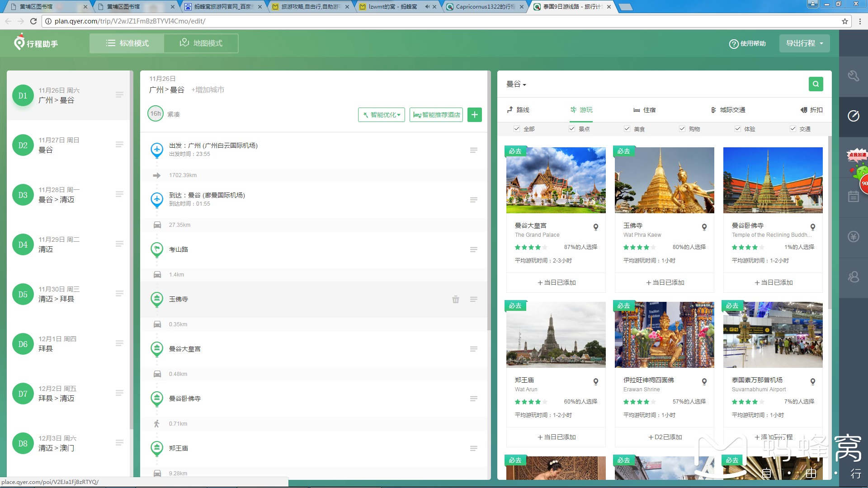Delete 玉佛寺 using the trash icon
Image resolution: width=868 pixels, height=488 pixels.
[x=455, y=299]
